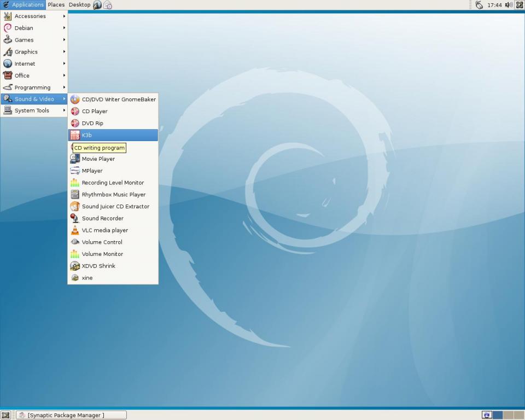Click the Rhythmbox Music Player icon
Screen dimensions: 525x420
pos(75,195)
